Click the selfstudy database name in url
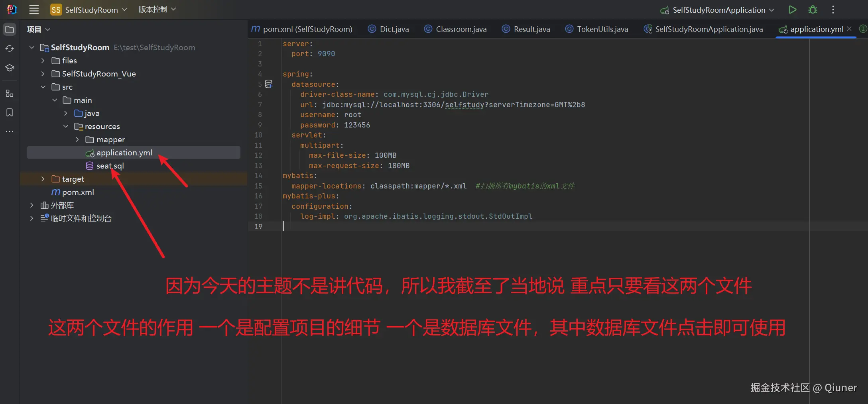This screenshot has width=868, height=404. (465, 105)
